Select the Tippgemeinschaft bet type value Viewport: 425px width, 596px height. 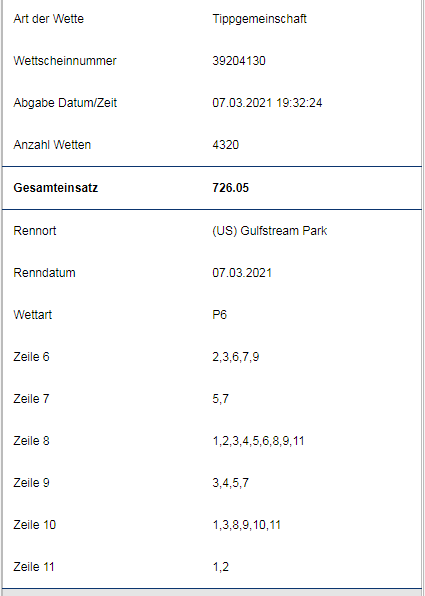259,19
